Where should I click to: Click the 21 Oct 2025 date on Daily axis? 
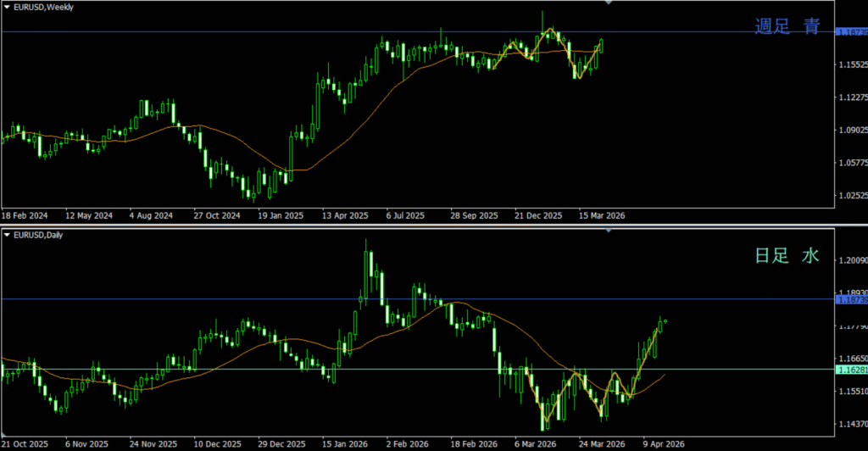[x=24, y=443]
